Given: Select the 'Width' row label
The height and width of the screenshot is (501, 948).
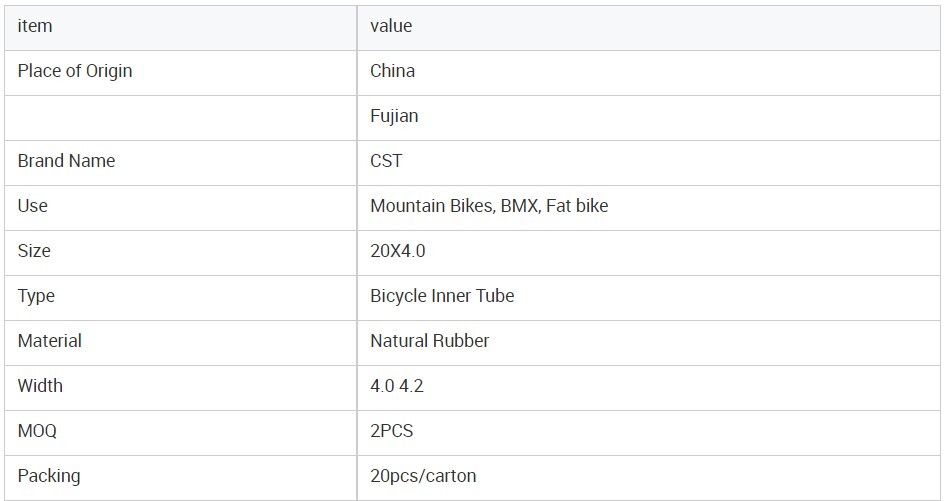Looking at the screenshot, I should (40, 386).
